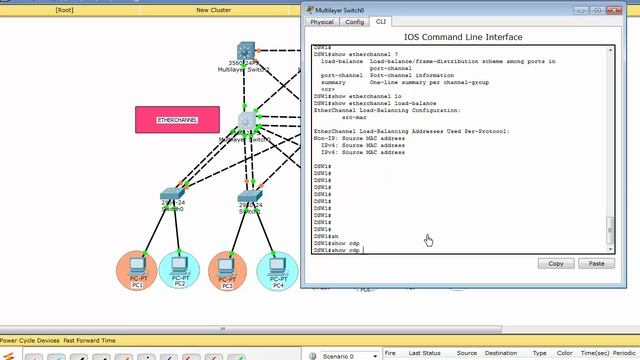Screen dimensions: 640x360
Task: Select the CLI tab
Action: pos(380,22)
